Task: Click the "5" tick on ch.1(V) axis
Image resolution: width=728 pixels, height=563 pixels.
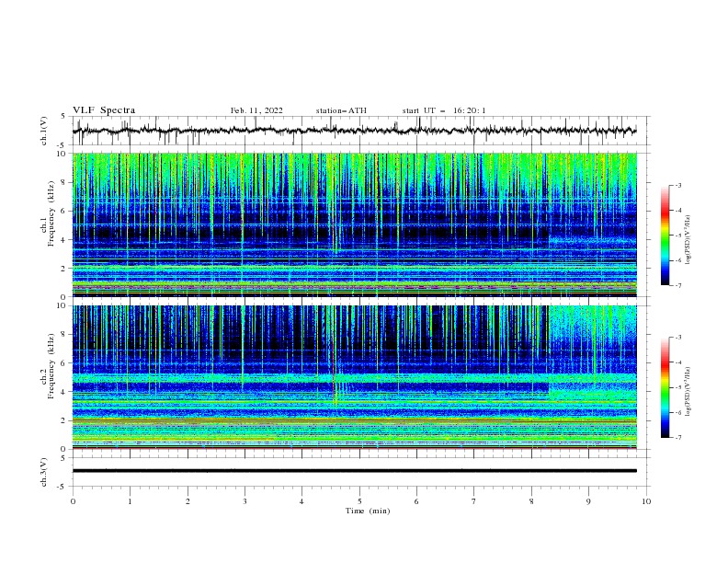Action: [63, 117]
